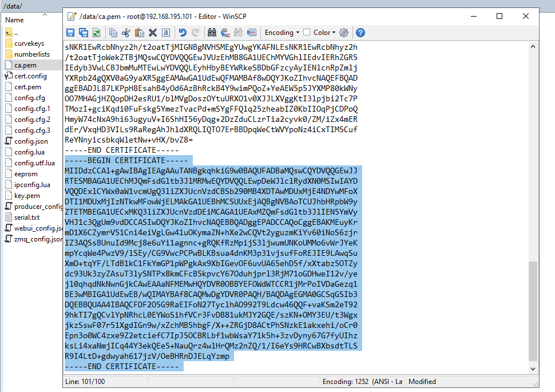Viewport: 555px width, 392px height.
Task: Close the WinSCP editor window
Action: pyautogui.click(x=526, y=16)
